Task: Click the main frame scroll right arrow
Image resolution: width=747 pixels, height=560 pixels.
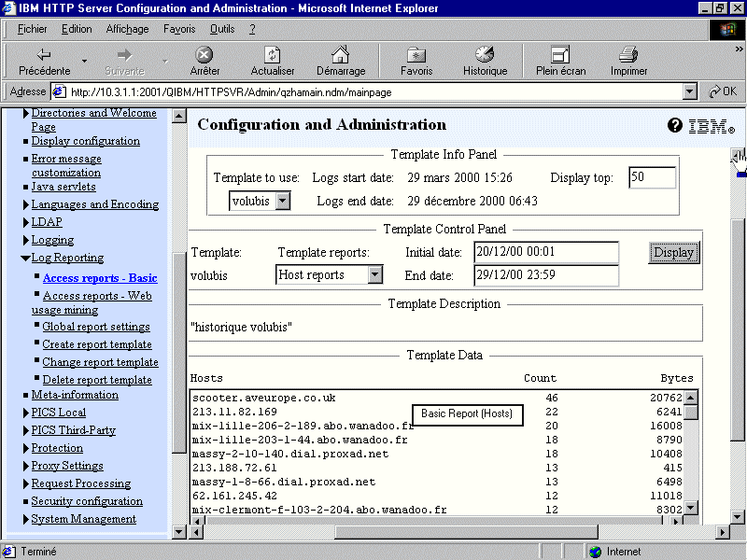Action: click(x=722, y=532)
